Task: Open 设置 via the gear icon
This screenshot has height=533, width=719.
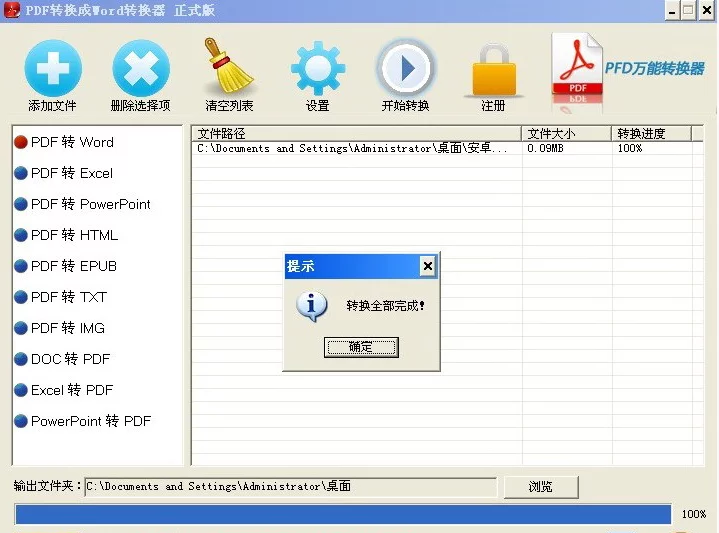Action: [317, 68]
